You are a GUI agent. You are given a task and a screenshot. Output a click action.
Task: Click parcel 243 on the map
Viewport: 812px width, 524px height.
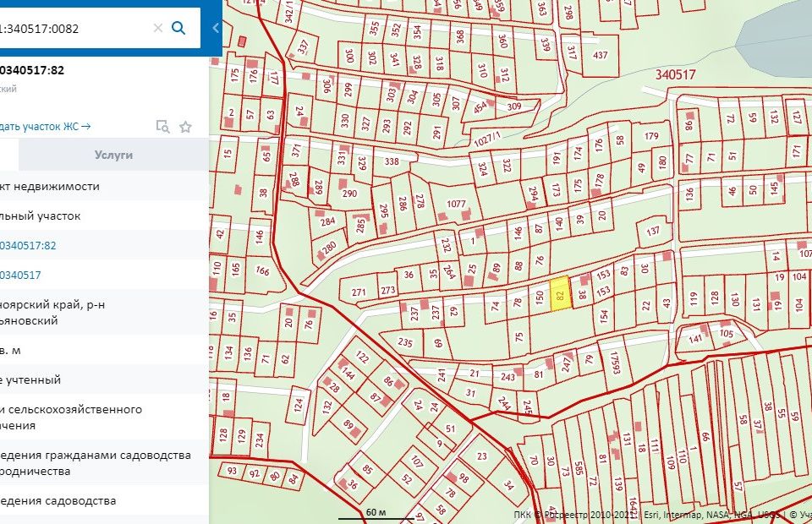tap(507, 377)
